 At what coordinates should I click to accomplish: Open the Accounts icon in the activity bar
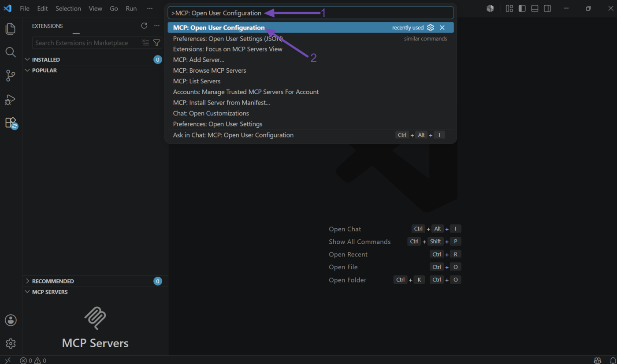tap(11, 320)
